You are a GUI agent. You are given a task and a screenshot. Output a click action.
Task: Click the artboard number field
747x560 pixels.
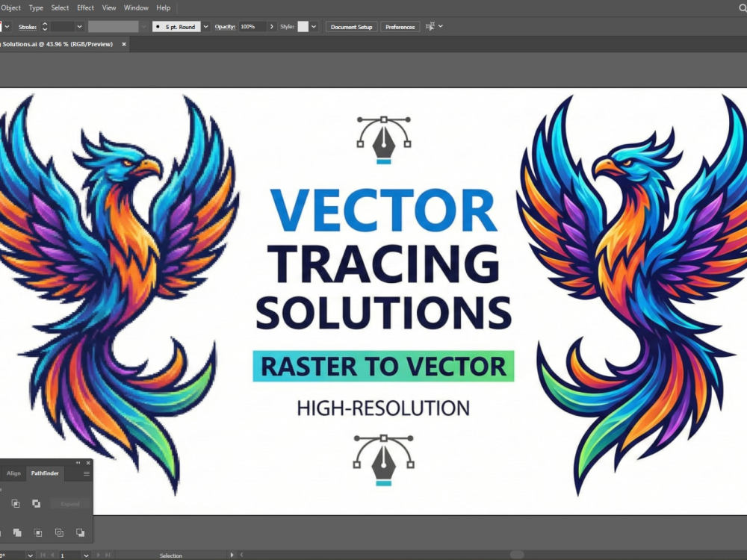pyautogui.click(x=69, y=556)
